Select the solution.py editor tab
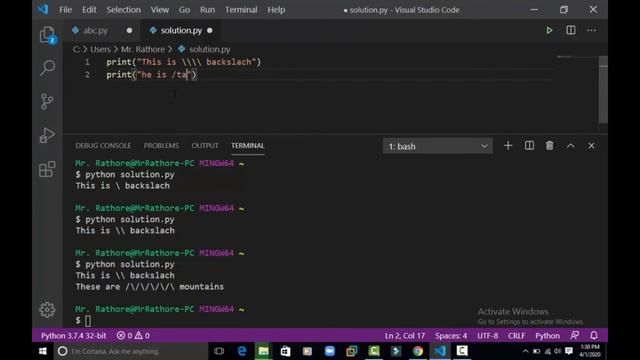The image size is (640, 360). tap(181, 31)
